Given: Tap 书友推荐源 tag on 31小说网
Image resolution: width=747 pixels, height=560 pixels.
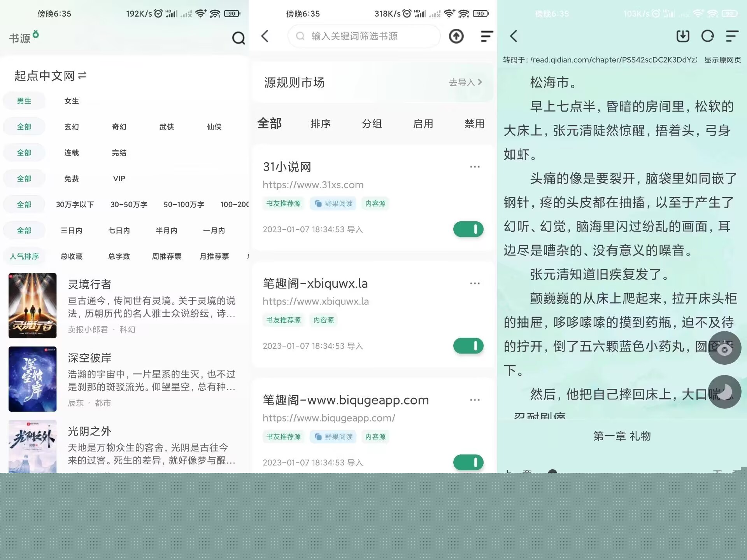Looking at the screenshot, I should tap(284, 204).
